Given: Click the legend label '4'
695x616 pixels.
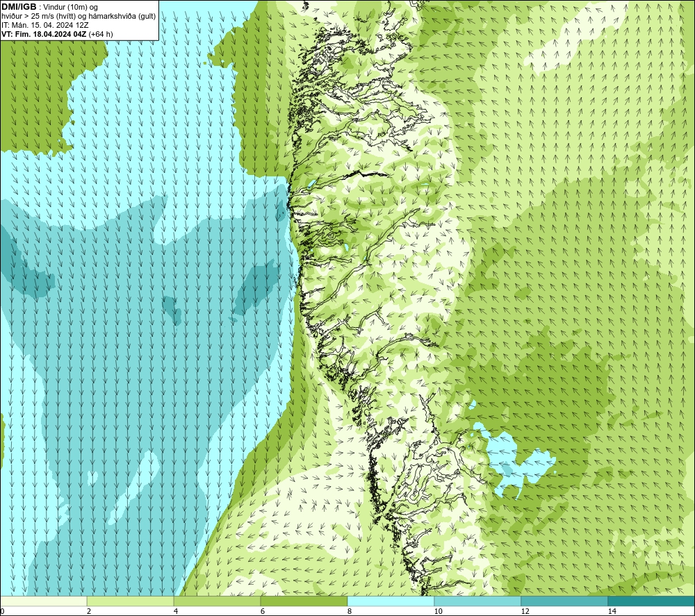Looking at the screenshot, I should tap(176, 611).
